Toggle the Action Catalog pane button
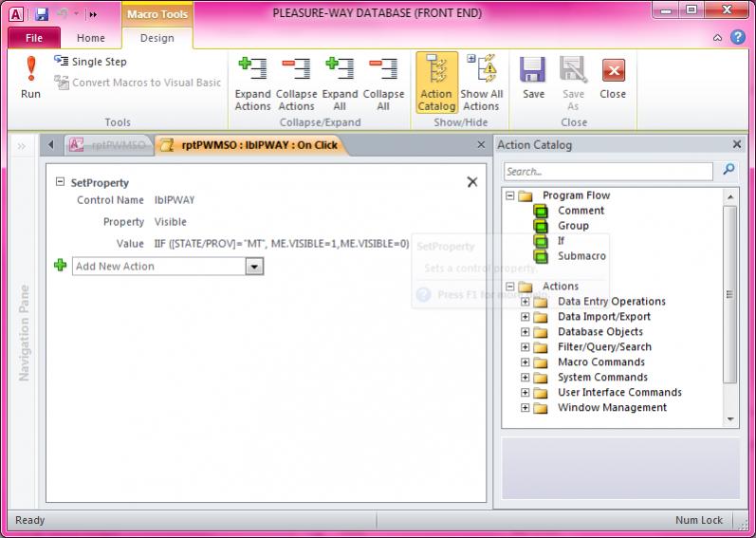The width and height of the screenshot is (756, 538). (436, 83)
